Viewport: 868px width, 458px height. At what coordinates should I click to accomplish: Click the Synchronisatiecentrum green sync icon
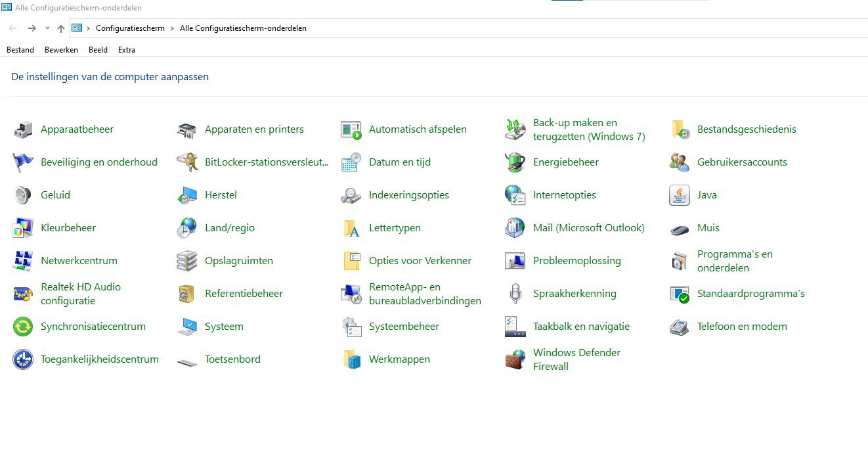click(23, 327)
